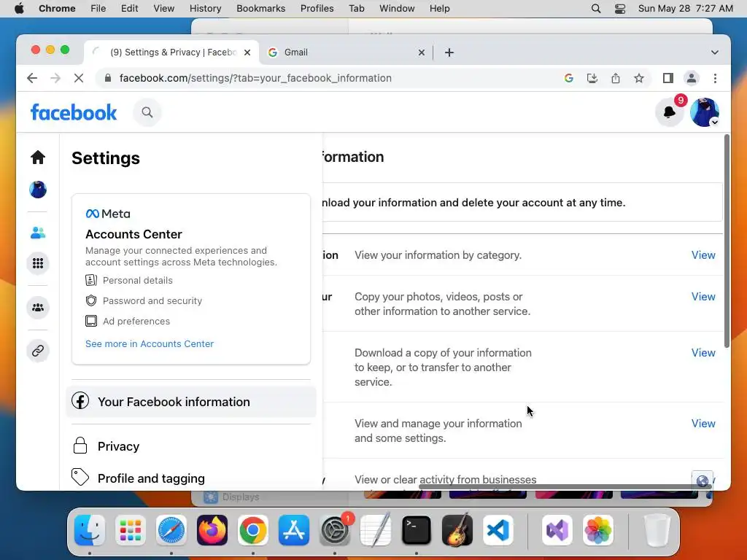747x560 pixels.
Task: Open tab search dropdown chevron
Action: click(x=715, y=52)
